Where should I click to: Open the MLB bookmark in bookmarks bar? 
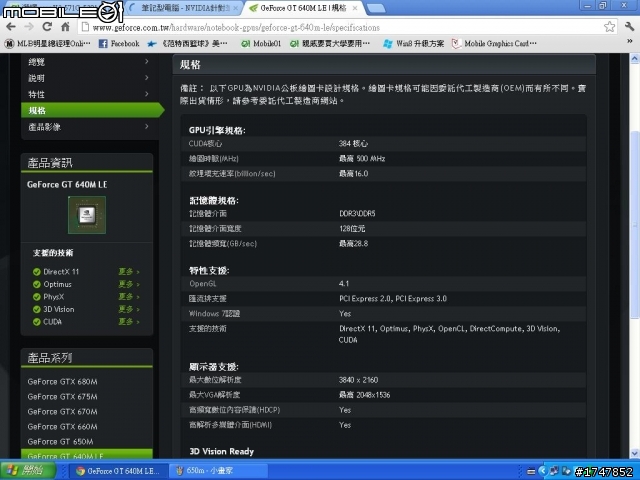pyautogui.click(x=47, y=43)
